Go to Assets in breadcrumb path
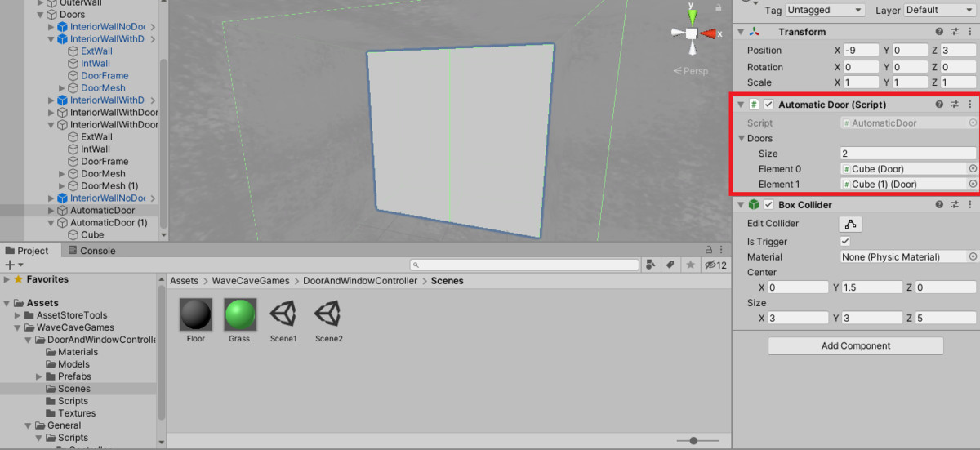This screenshot has height=450, width=980. [x=184, y=281]
